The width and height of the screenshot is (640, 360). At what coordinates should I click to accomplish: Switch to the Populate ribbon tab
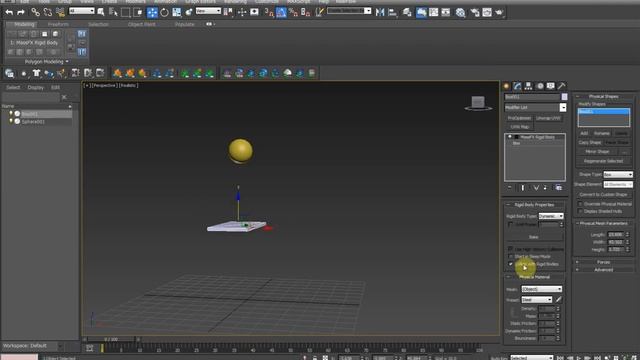(184, 24)
